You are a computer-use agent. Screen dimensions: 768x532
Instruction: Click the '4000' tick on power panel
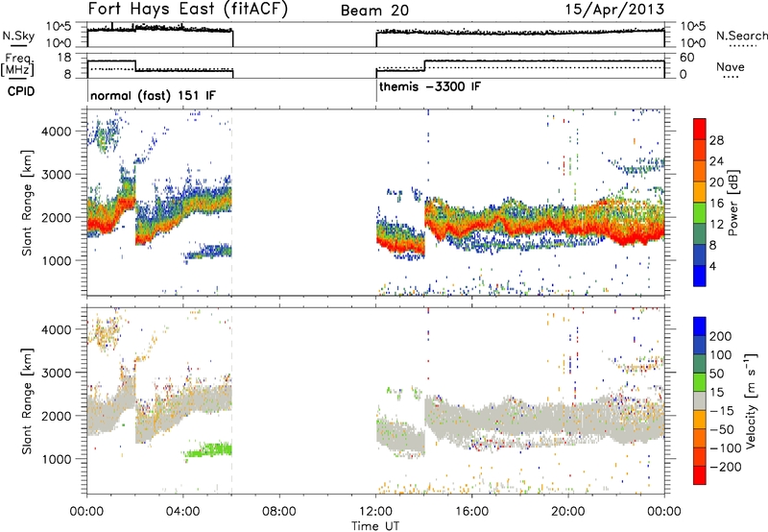56,132
